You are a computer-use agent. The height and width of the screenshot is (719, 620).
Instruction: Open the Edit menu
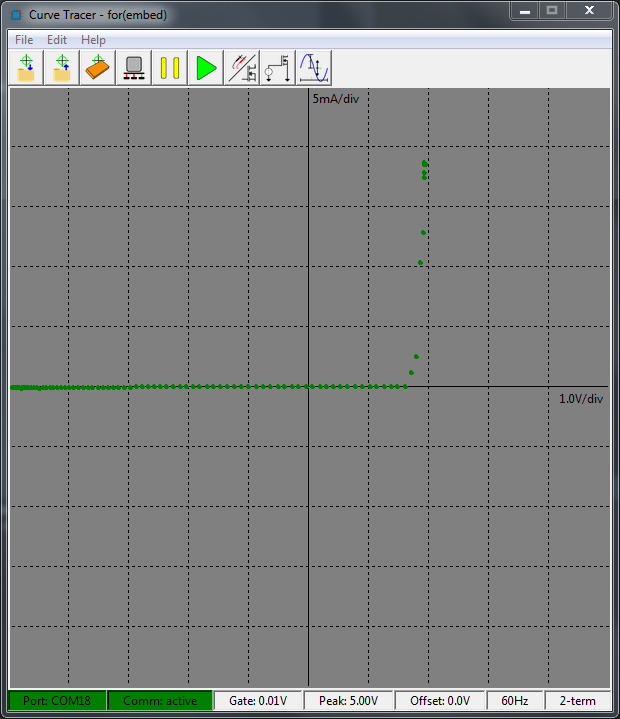tap(57, 40)
